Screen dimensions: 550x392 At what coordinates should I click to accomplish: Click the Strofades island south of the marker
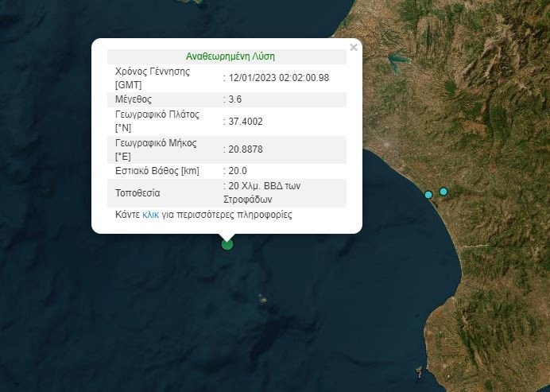[x=262, y=299]
